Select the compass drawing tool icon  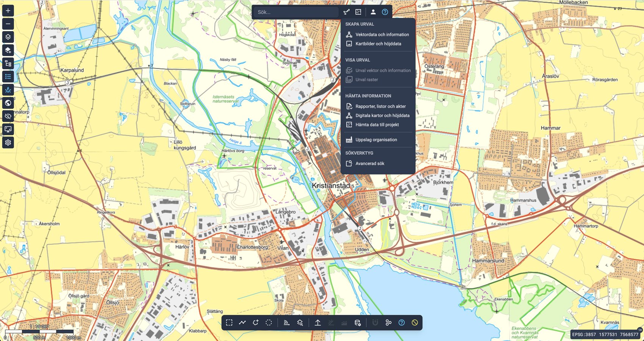[x=8, y=90]
